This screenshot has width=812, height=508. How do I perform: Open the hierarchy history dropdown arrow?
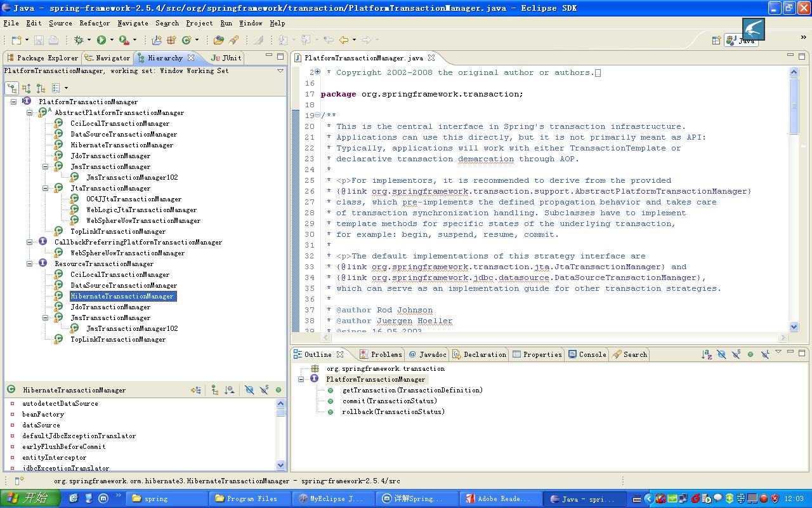tap(66, 88)
